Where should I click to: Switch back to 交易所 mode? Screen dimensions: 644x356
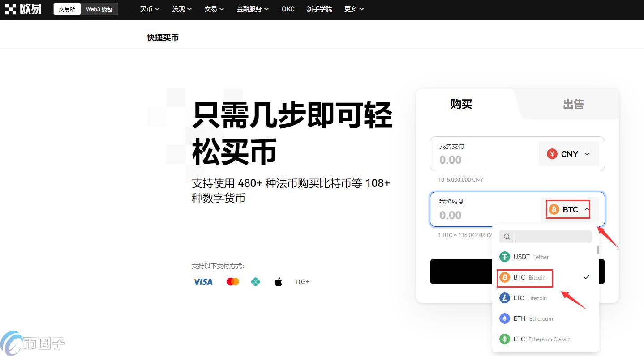[66, 8]
